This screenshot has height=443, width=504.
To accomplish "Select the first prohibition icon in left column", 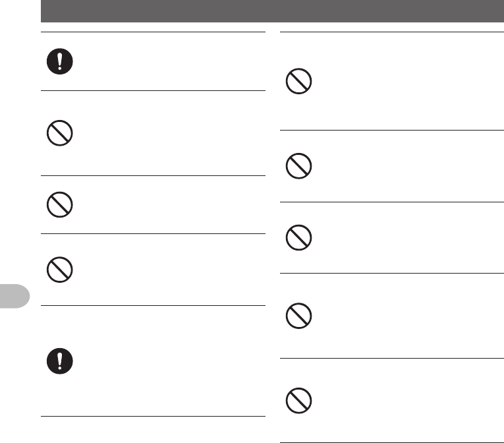I will [60, 133].
